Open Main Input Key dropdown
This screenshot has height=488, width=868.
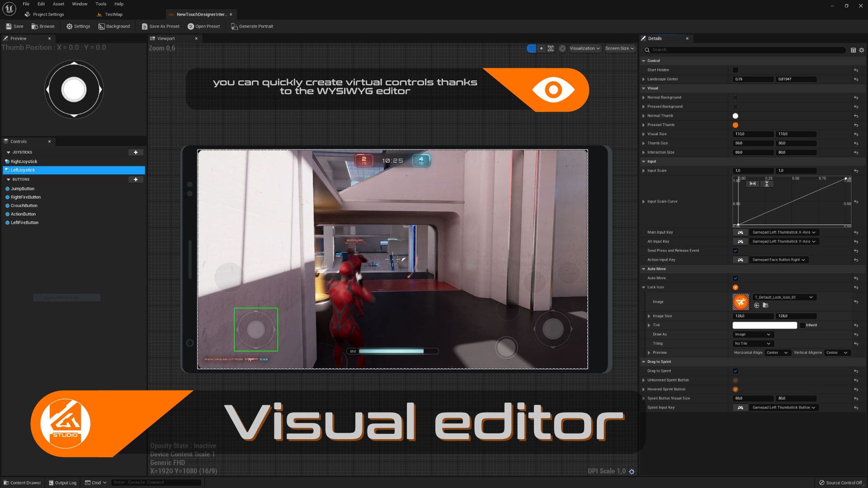(783, 232)
